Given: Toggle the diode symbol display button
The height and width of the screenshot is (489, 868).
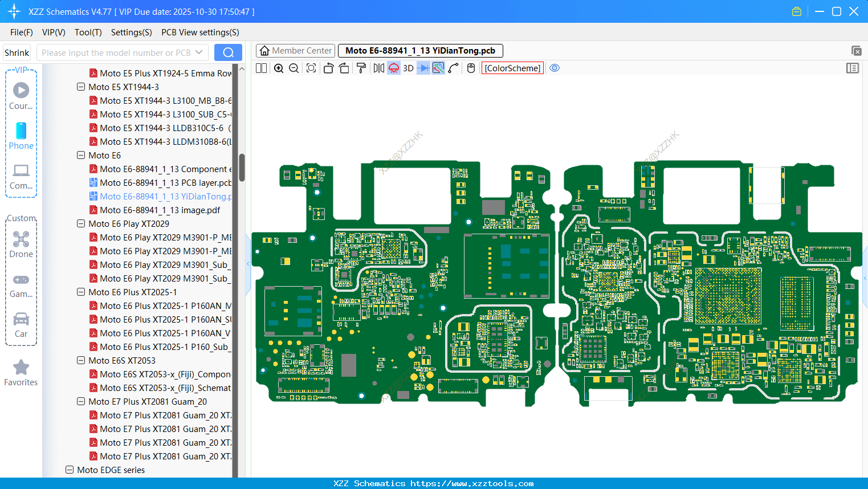Looking at the screenshot, I should pos(423,68).
